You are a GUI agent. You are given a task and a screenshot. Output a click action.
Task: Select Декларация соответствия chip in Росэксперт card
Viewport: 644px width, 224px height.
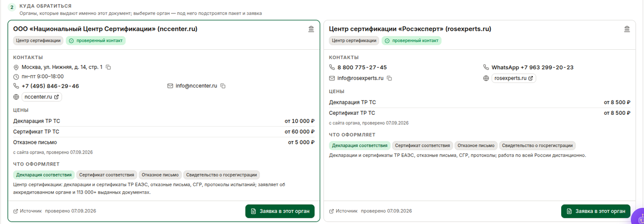click(360, 146)
